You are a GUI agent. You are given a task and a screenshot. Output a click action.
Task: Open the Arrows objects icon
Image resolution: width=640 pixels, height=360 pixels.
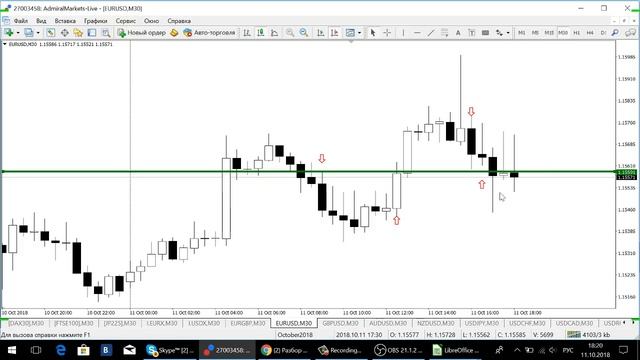pos(499,33)
